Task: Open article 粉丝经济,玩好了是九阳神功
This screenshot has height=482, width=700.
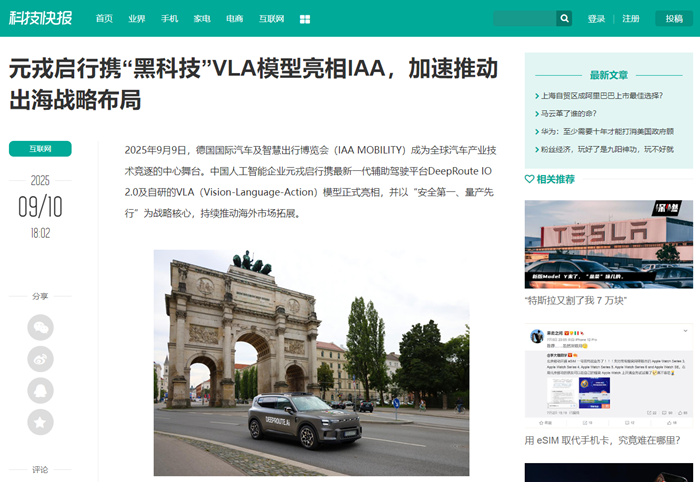Action: coord(607,149)
